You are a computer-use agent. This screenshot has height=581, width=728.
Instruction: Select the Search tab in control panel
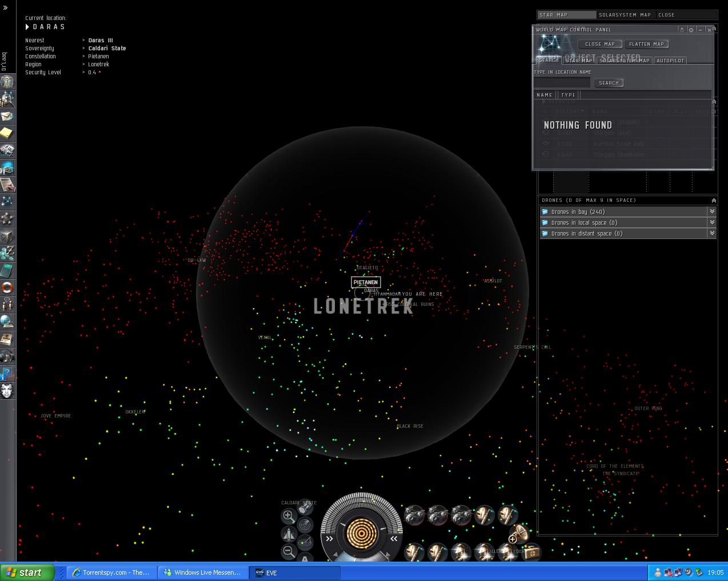549,60
